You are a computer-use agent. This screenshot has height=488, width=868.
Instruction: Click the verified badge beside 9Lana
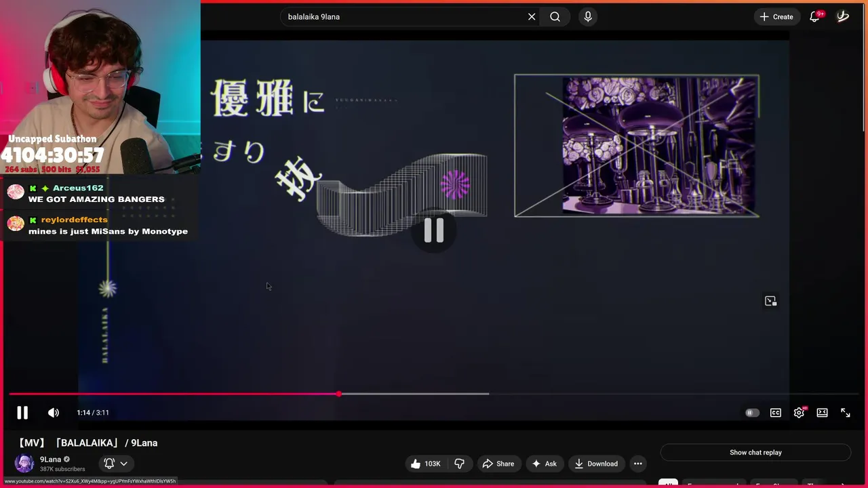point(66,460)
